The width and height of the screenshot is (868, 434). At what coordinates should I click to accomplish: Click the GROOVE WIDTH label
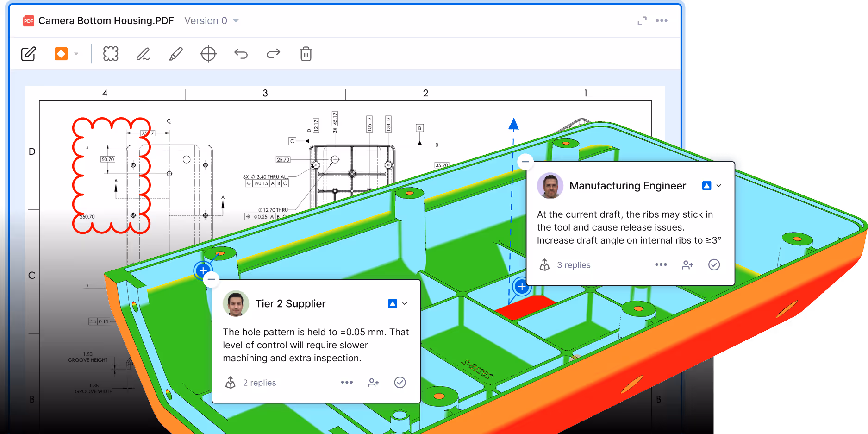tap(94, 391)
